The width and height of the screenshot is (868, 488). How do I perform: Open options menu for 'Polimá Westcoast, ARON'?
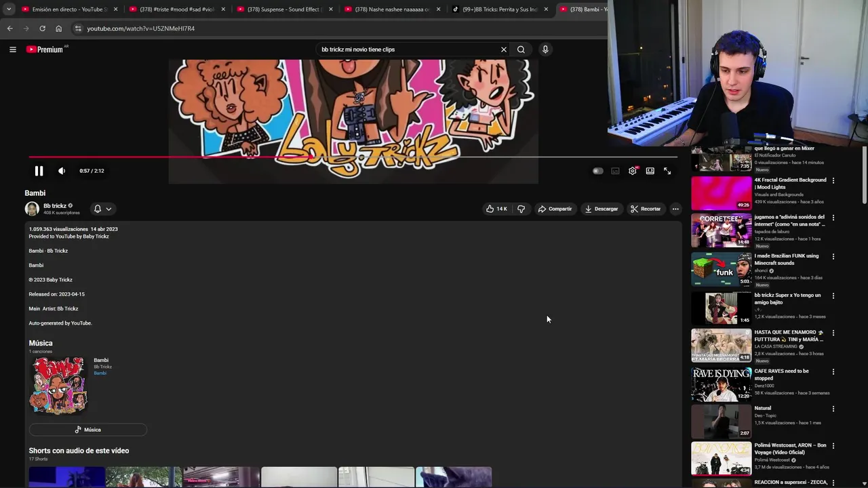click(x=833, y=447)
